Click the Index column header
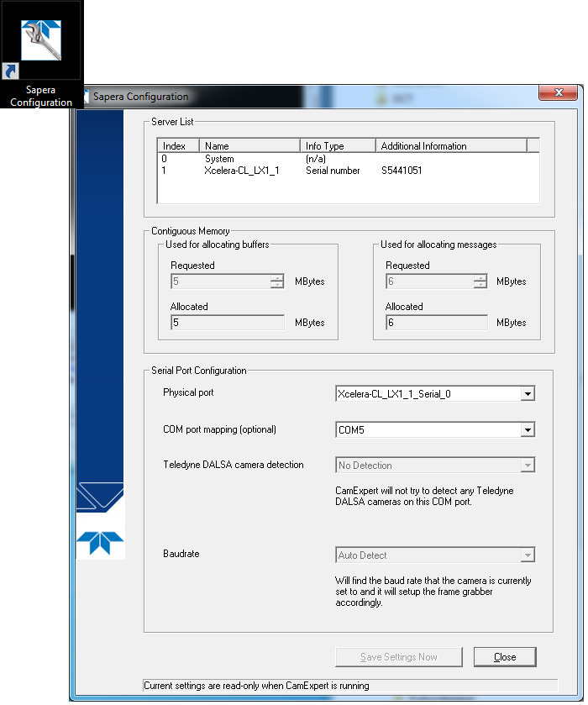 pos(178,146)
